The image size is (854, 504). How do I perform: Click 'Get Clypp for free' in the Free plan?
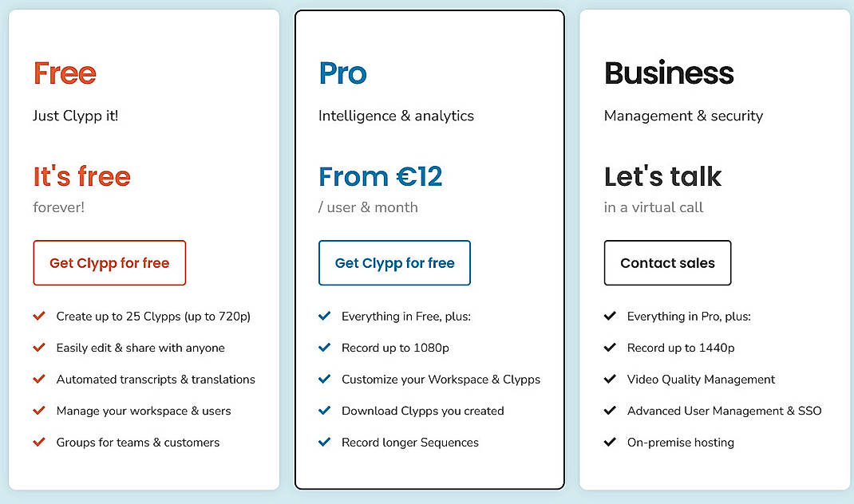(x=109, y=262)
